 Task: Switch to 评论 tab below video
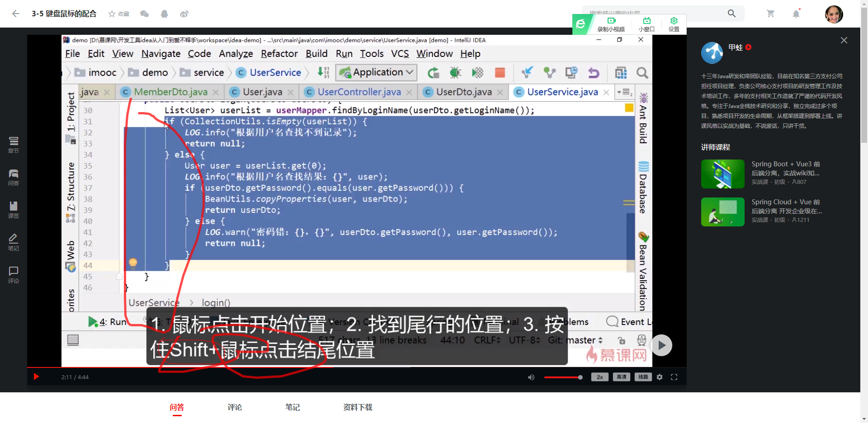point(235,407)
